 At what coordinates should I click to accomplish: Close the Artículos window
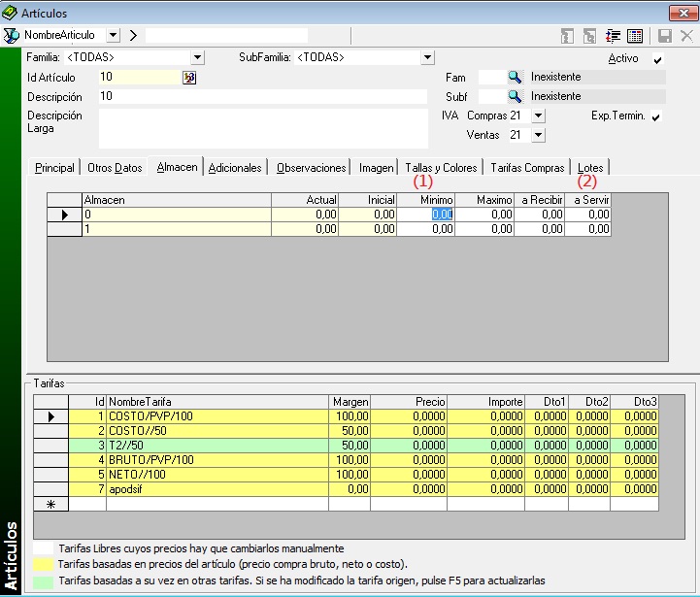point(683,13)
